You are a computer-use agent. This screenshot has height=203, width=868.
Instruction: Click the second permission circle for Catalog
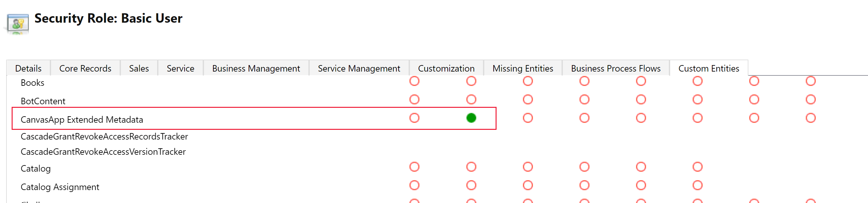(x=471, y=167)
